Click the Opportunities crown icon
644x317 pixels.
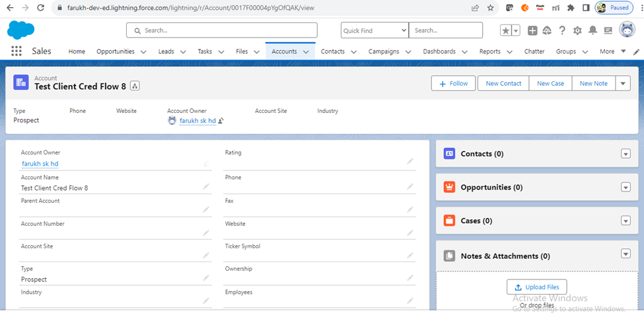pyautogui.click(x=449, y=188)
